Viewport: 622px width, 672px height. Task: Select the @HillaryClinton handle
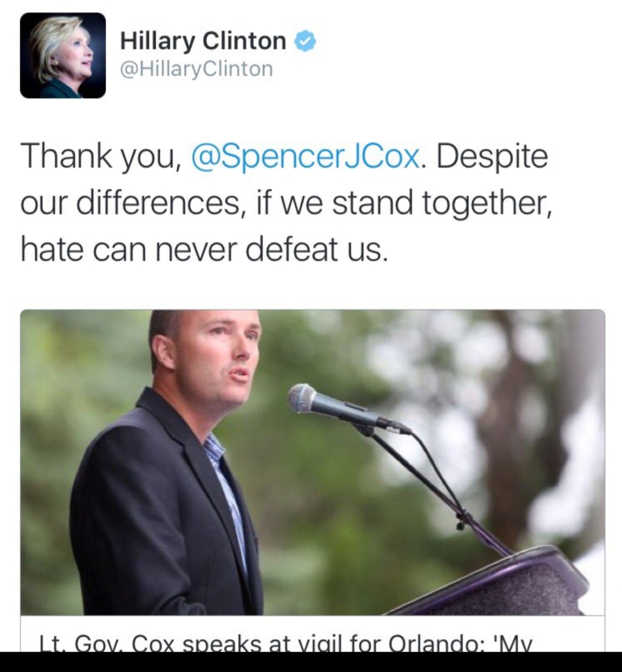click(x=196, y=68)
